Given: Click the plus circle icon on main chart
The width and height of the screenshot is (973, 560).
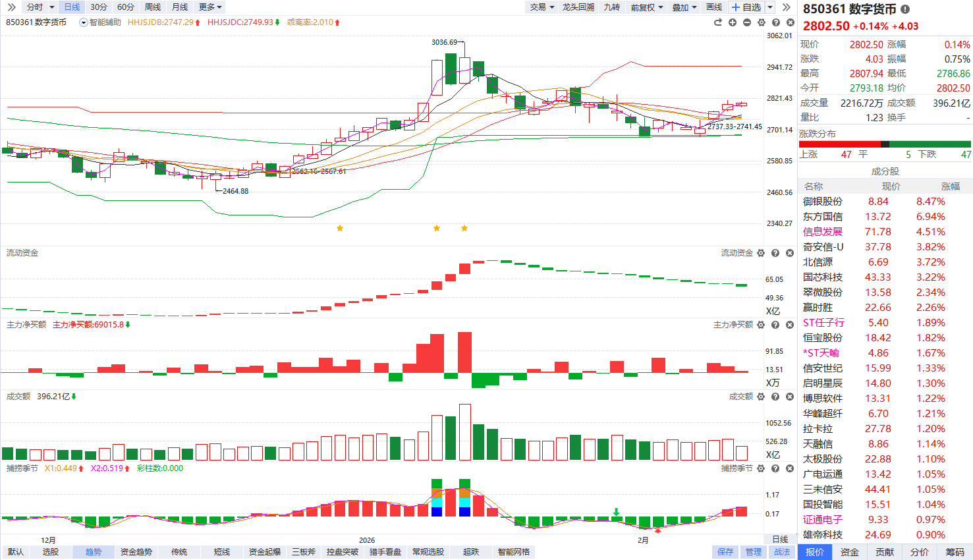Looking at the screenshot, I should point(733,22).
